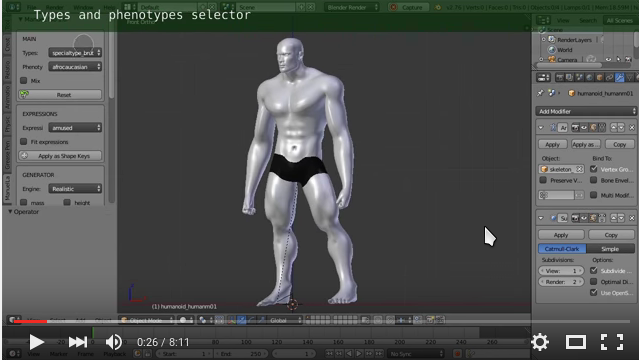Open the Modifiers wrench tab
The height and width of the screenshot is (360, 639).
coord(619,77)
